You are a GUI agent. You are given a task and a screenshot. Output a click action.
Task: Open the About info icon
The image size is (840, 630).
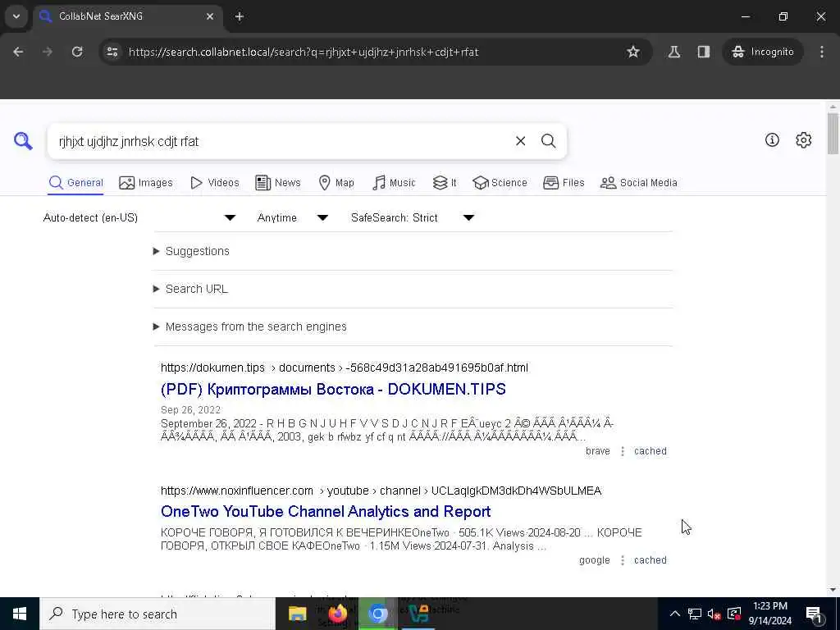point(772,139)
